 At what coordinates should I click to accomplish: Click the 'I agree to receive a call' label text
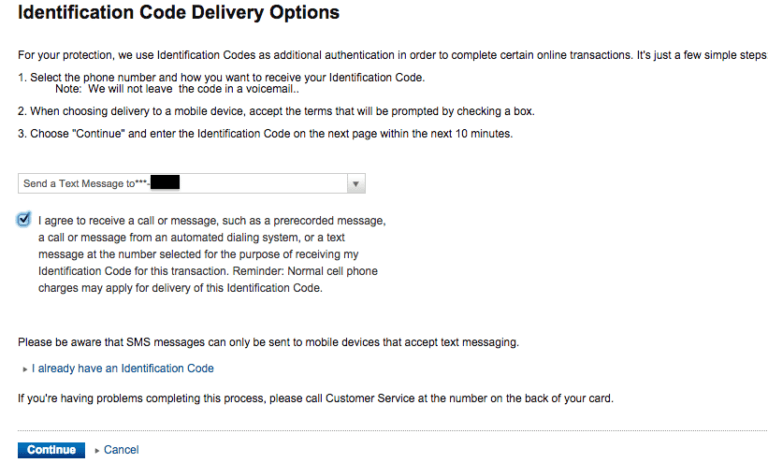pyautogui.click(x=212, y=220)
